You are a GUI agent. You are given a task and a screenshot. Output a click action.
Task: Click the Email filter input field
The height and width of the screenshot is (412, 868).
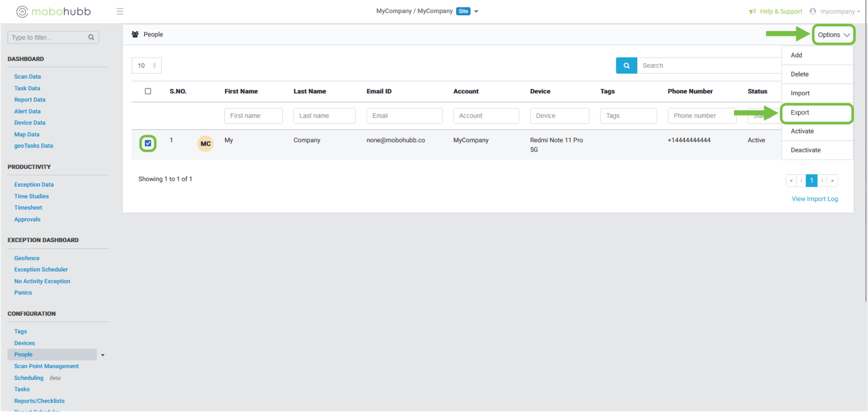click(x=404, y=116)
